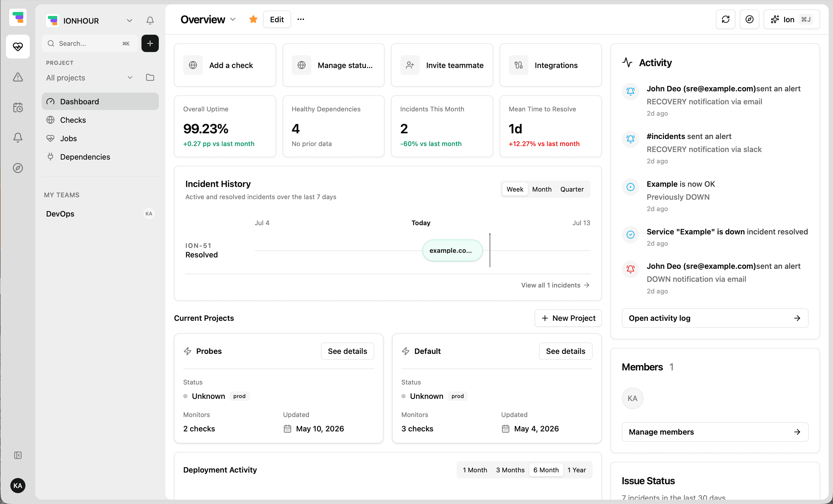
Task: Click New Project button
Action: click(x=568, y=318)
